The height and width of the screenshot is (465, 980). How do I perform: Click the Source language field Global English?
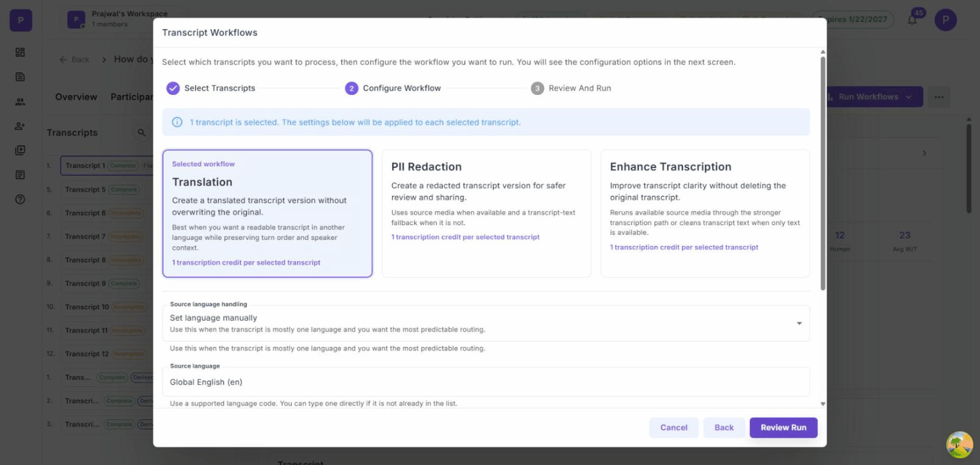(x=486, y=382)
